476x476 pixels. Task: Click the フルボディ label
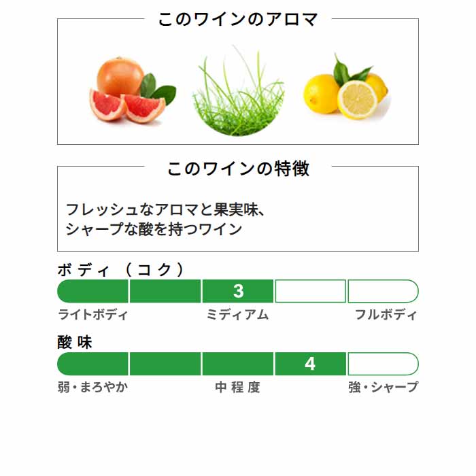tap(386, 314)
